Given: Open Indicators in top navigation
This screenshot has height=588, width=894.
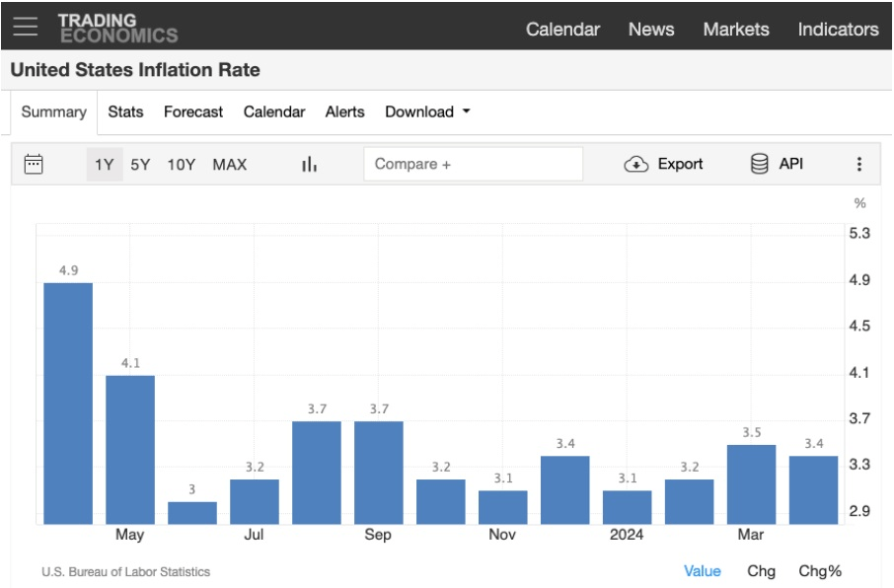Looking at the screenshot, I should pyautogui.click(x=838, y=29).
